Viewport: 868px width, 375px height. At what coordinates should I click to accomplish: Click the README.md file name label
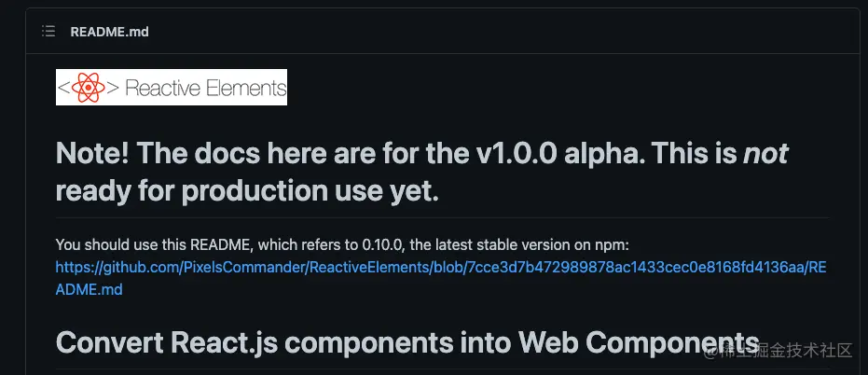coord(110,32)
